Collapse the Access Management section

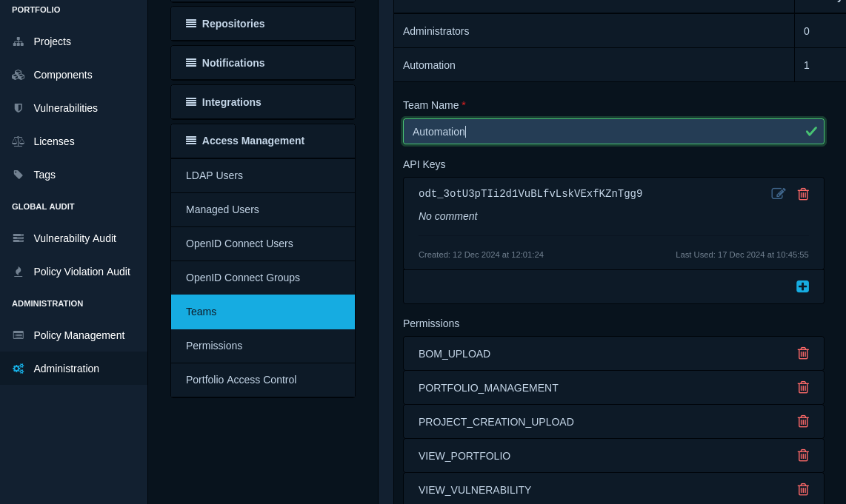point(262,141)
